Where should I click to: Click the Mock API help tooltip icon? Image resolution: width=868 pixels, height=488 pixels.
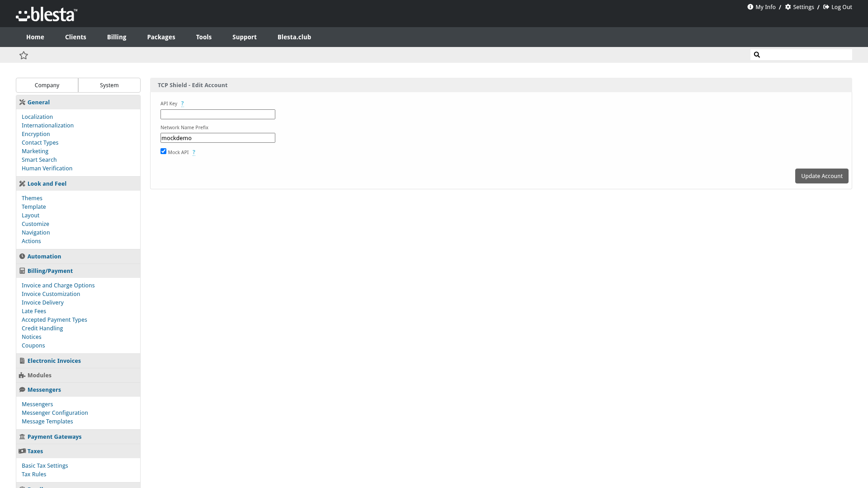coord(194,152)
